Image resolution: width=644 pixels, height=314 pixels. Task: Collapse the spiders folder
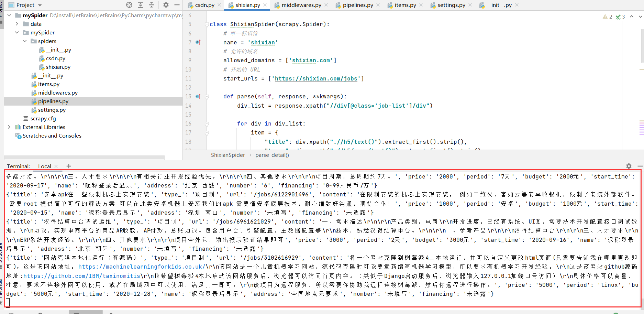(x=25, y=41)
